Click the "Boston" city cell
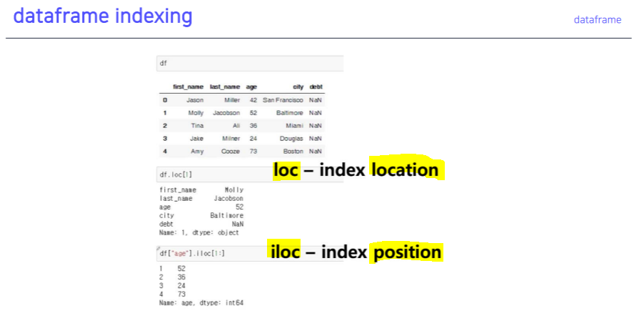The height and width of the screenshot is (316, 644). (x=293, y=152)
